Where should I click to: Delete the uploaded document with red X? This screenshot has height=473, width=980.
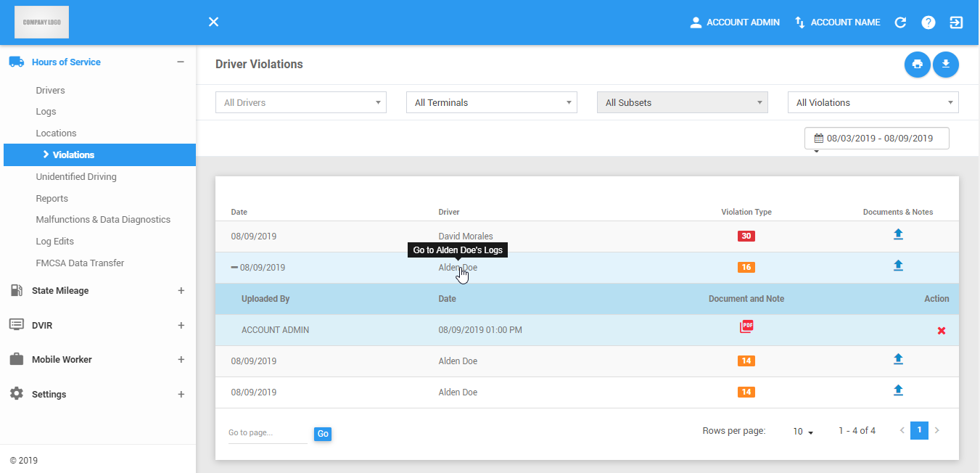(942, 331)
